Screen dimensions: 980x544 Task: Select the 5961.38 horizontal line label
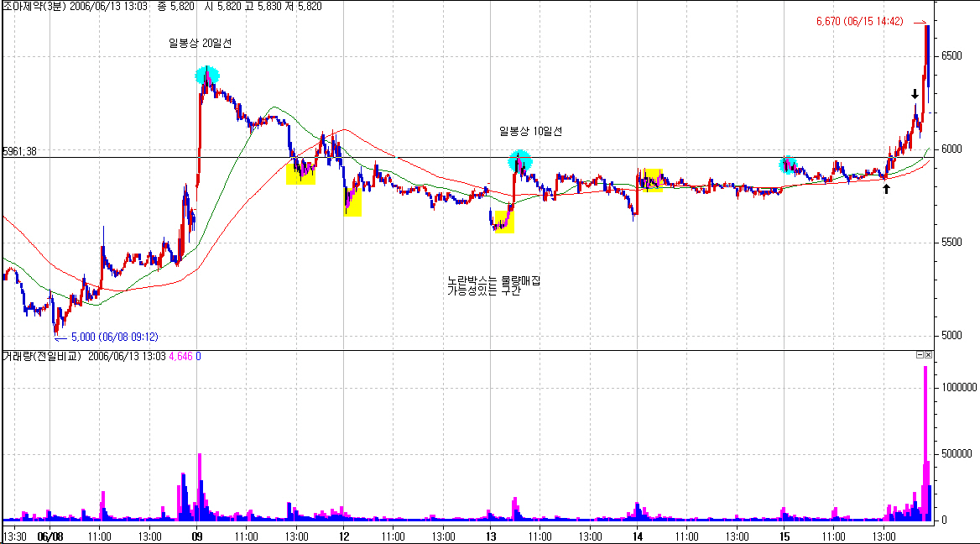(x=20, y=152)
